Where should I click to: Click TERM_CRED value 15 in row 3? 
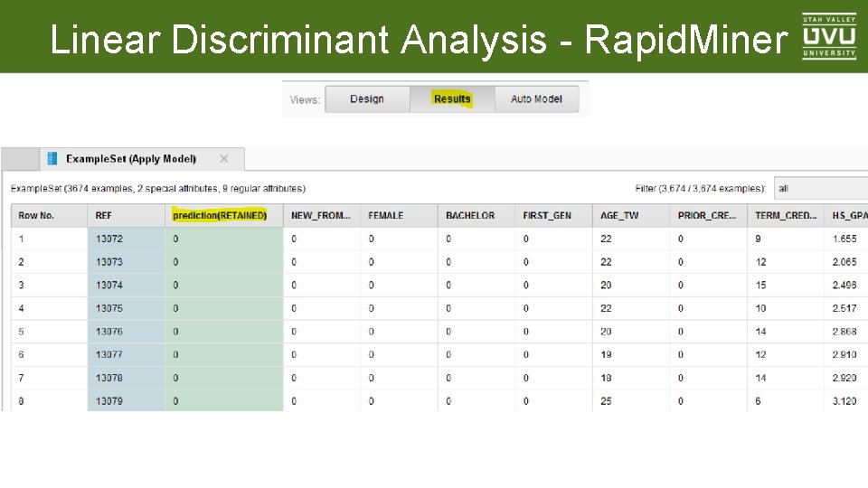(x=761, y=286)
